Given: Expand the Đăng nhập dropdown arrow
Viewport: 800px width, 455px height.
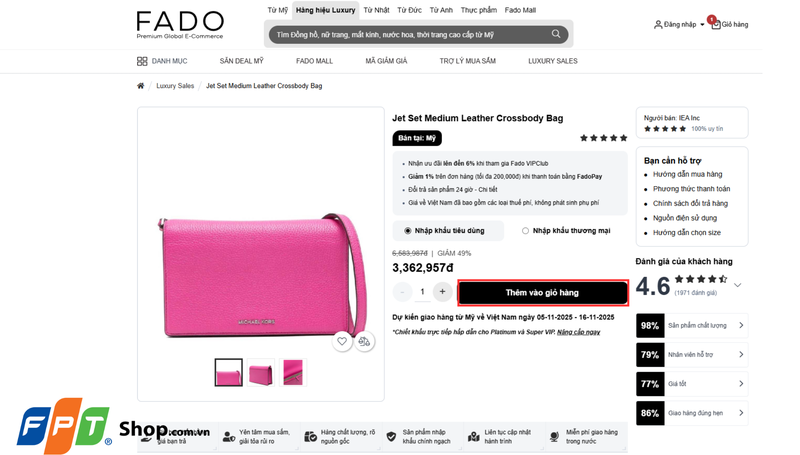Looking at the screenshot, I should [702, 24].
